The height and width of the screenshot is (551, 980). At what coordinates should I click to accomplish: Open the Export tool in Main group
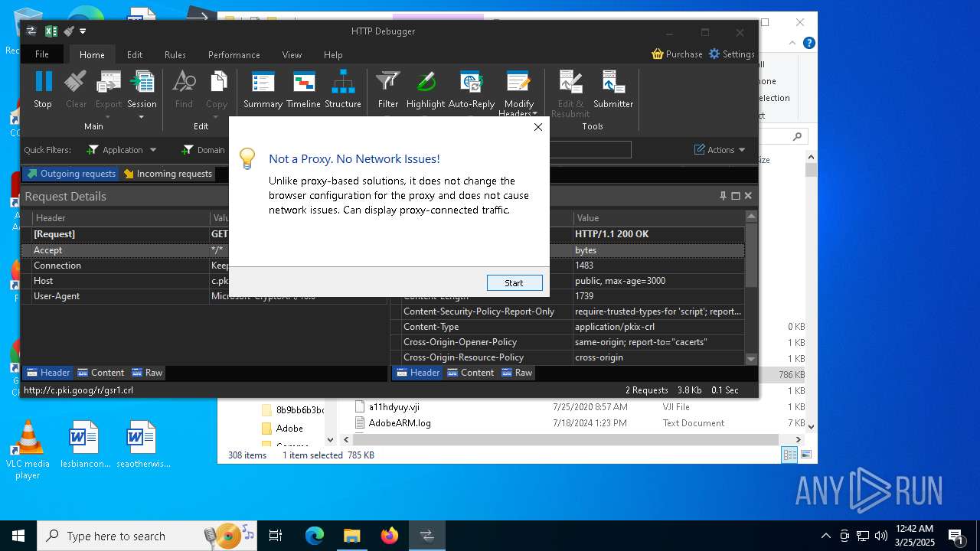[109, 90]
